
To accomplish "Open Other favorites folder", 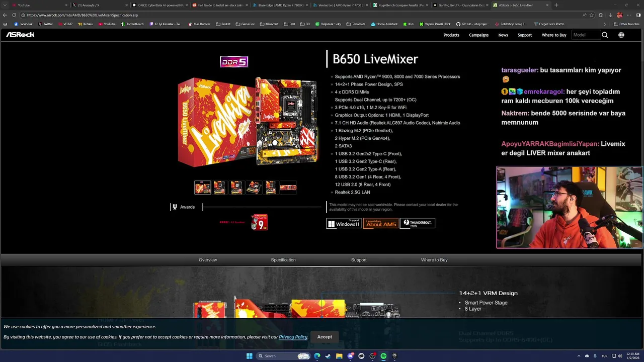I will pyautogui.click(x=627, y=24).
